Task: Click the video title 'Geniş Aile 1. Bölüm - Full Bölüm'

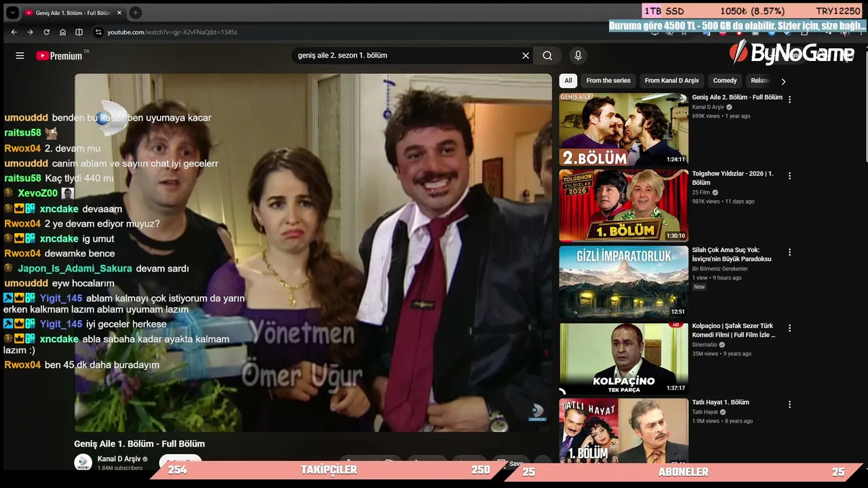Action: pyautogui.click(x=140, y=444)
